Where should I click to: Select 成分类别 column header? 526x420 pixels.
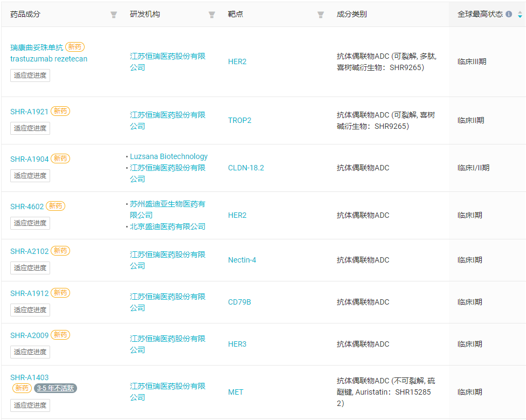(351, 15)
